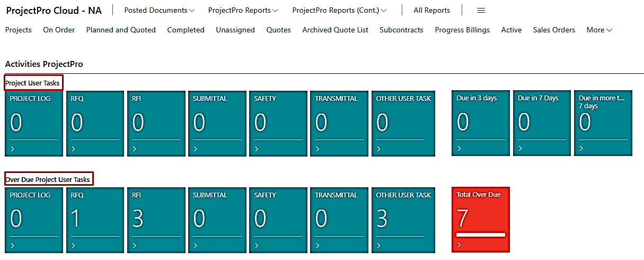This screenshot has height=260, width=644.
Task: Open the On Order view
Action: click(59, 30)
